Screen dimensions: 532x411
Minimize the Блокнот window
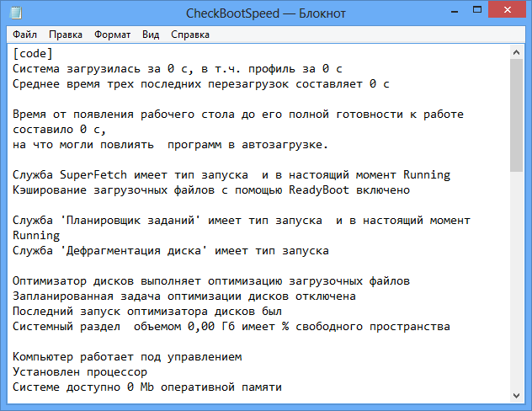[455, 11]
